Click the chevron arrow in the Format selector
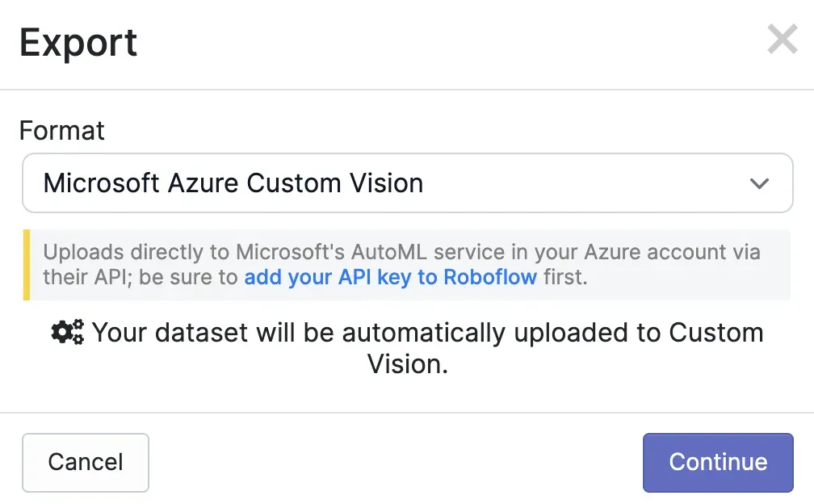Image resolution: width=814 pixels, height=504 pixels. tap(759, 183)
